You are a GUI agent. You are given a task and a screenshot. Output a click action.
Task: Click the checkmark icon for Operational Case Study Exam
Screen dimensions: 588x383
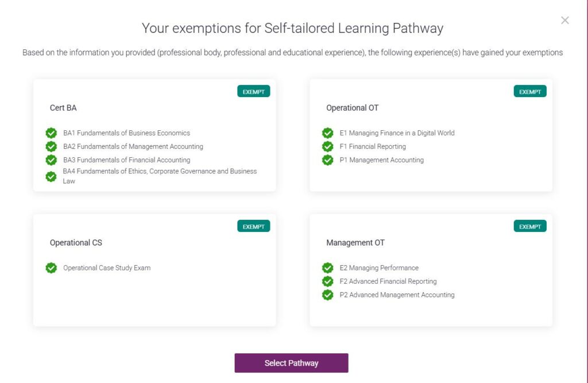click(51, 268)
